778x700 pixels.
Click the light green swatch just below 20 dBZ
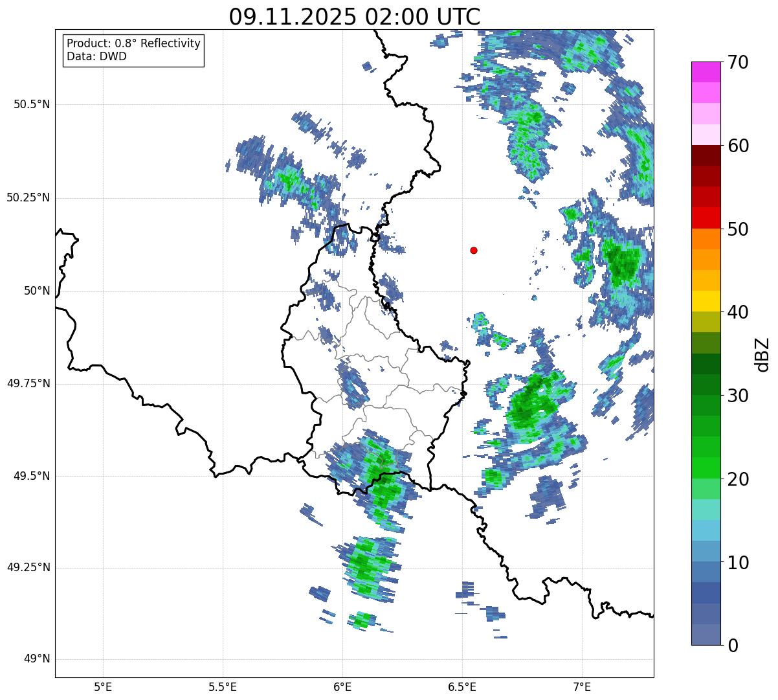point(706,488)
